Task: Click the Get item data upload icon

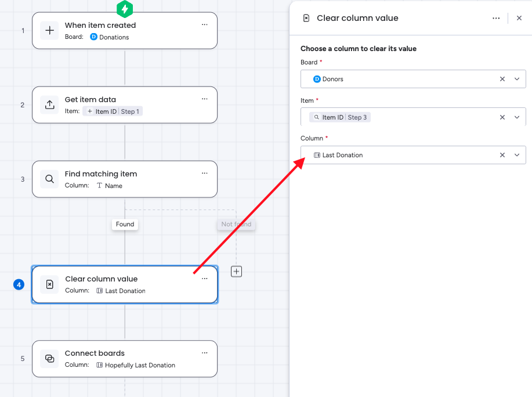Action: [50, 105]
